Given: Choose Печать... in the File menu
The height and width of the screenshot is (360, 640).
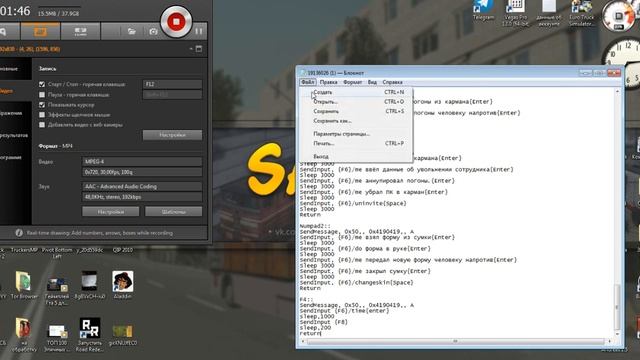Looking at the screenshot, I should click(356, 143).
